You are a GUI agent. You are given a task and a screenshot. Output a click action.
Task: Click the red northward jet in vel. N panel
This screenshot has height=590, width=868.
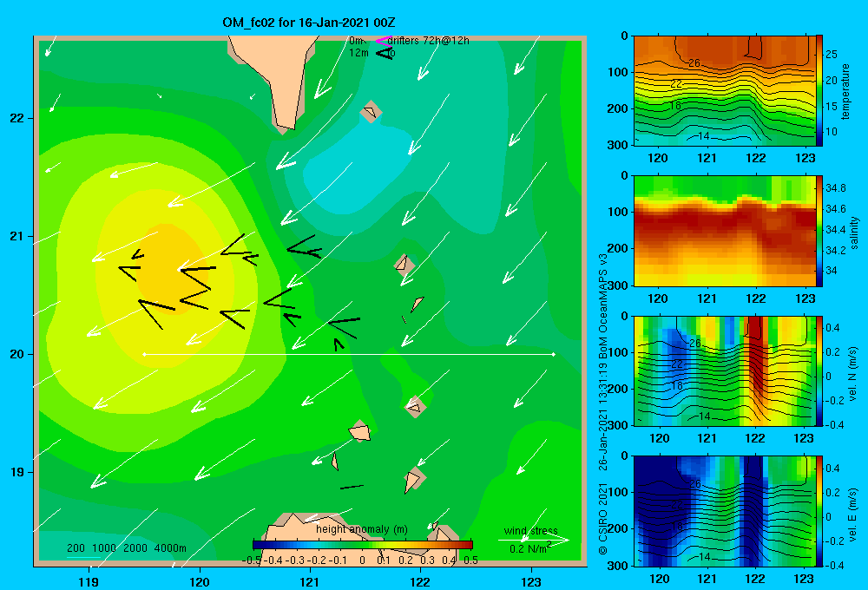pyautogui.click(x=756, y=354)
